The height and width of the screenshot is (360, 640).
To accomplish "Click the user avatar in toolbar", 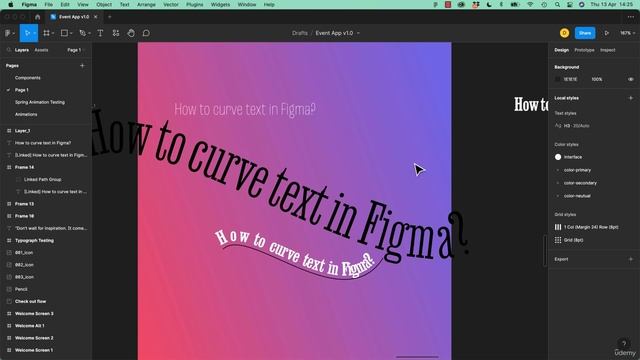I will pyautogui.click(x=564, y=33).
